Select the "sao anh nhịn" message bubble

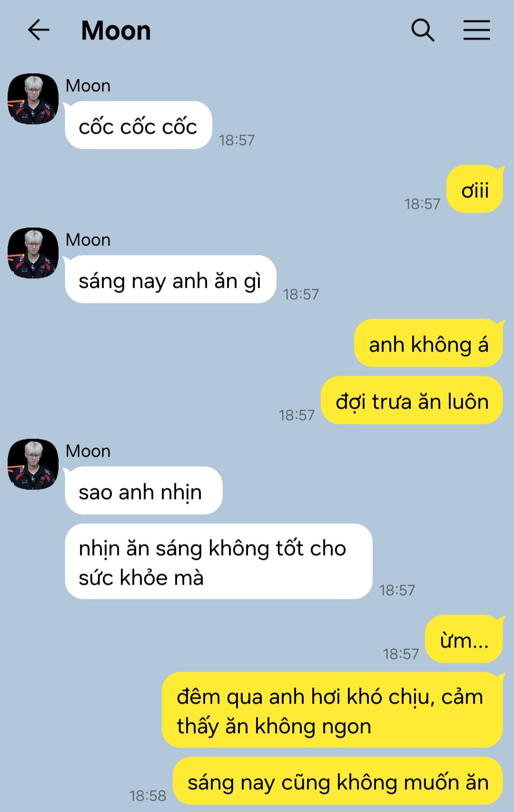click(x=143, y=491)
